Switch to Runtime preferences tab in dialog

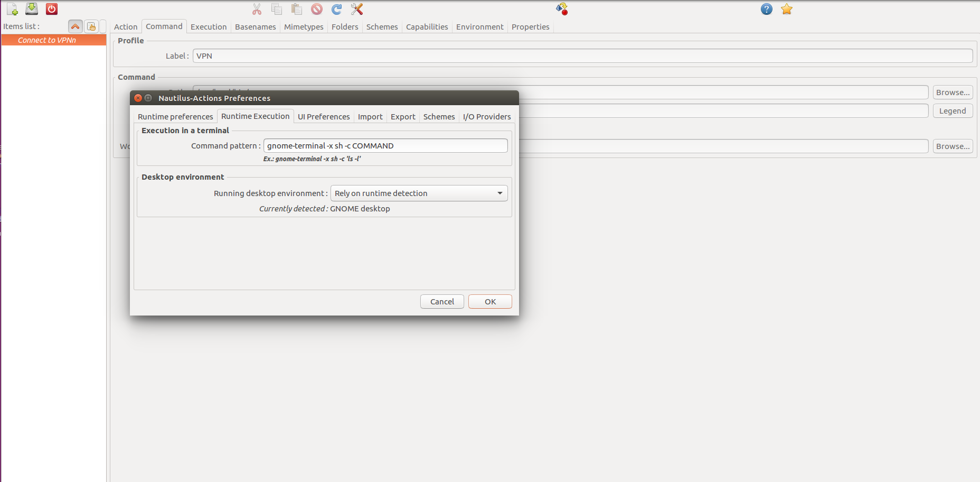coord(175,117)
